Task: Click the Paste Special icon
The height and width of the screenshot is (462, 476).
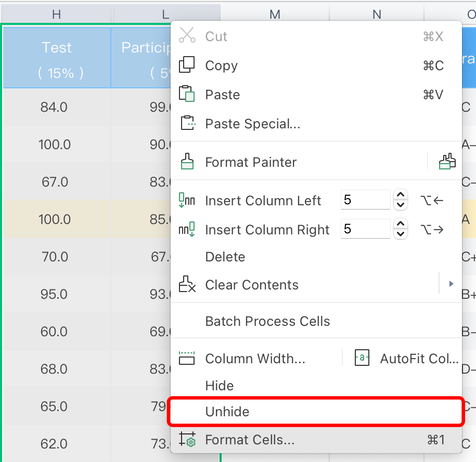Action: point(187,124)
